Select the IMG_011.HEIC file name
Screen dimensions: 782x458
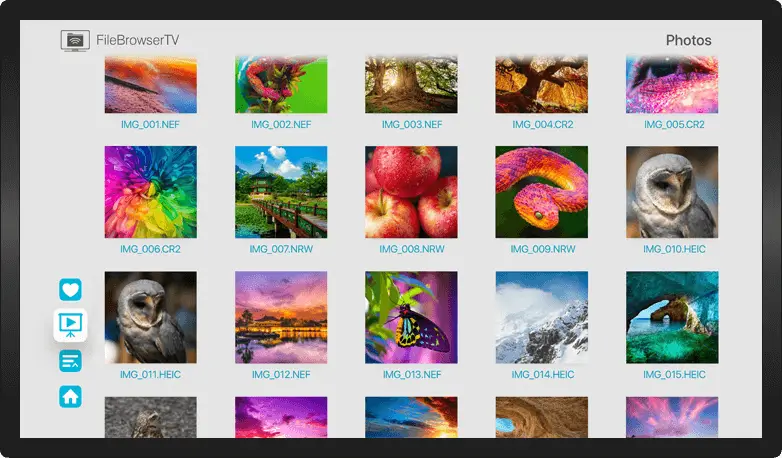coord(150,375)
